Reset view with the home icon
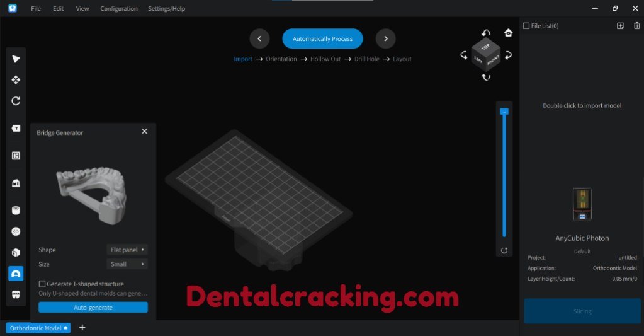This screenshot has width=644, height=336. pos(508,33)
